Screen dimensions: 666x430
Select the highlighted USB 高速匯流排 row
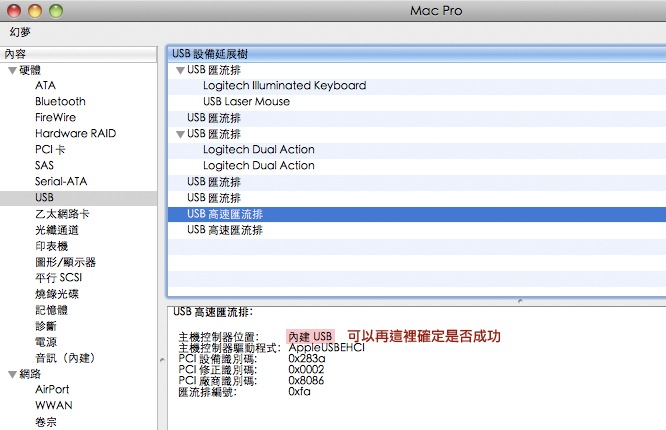tap(417, 214)
